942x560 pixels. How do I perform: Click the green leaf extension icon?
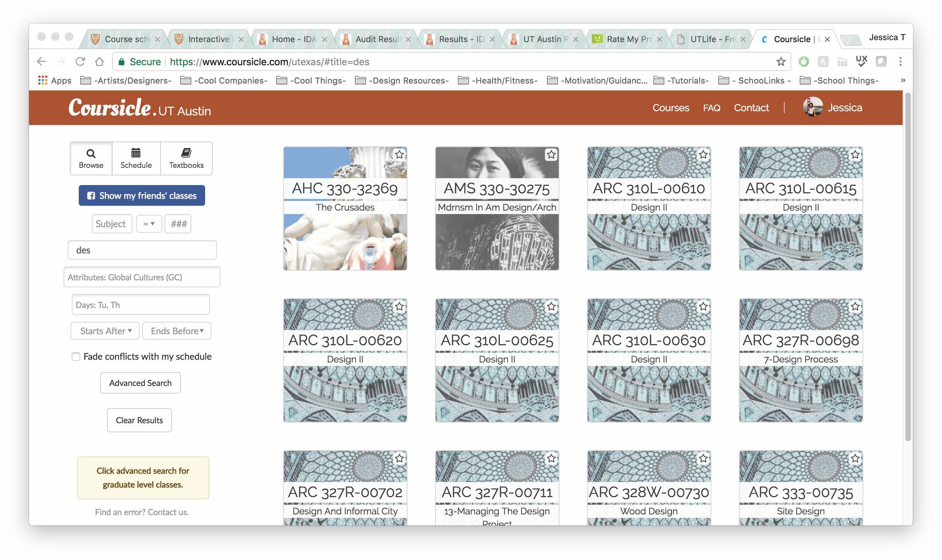[804, 61]
